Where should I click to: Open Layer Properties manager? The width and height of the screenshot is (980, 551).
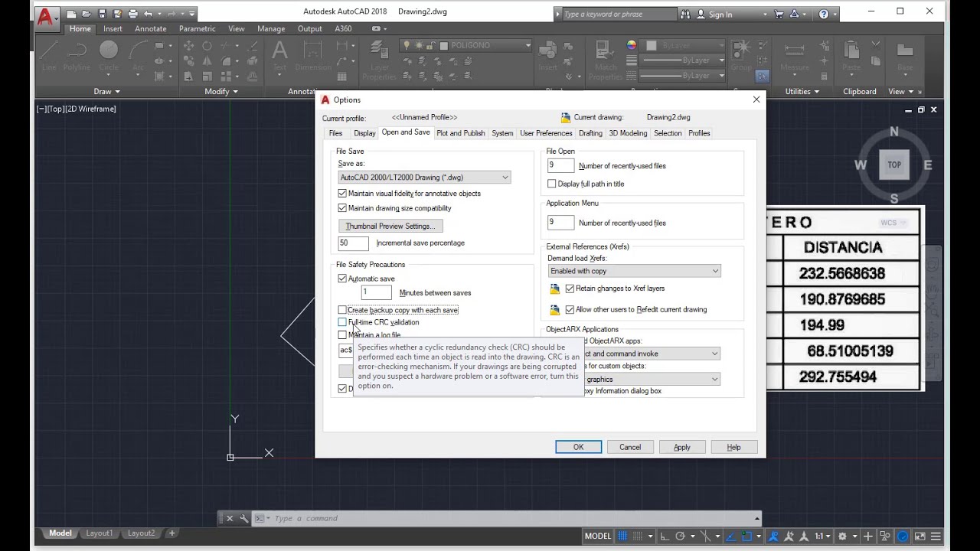[379, 61]
